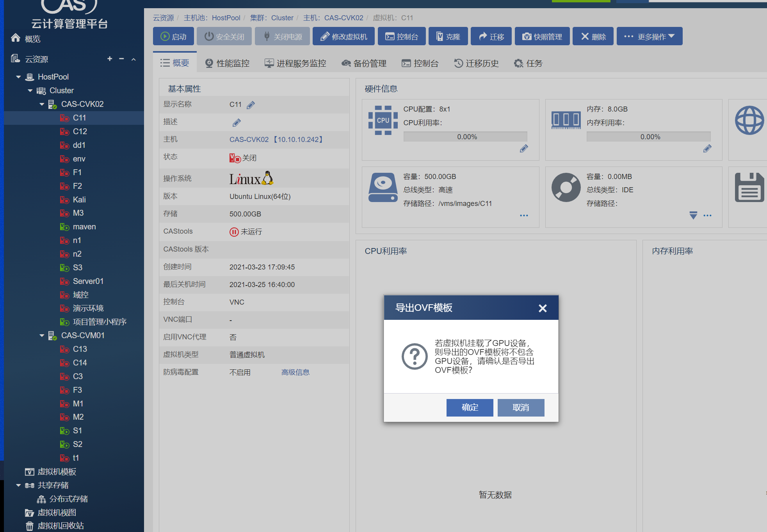Viewport: 767px width, 532px height.
Task: Collapse the CAS-CVM01 host node
Action: click(x=42, y=335)
